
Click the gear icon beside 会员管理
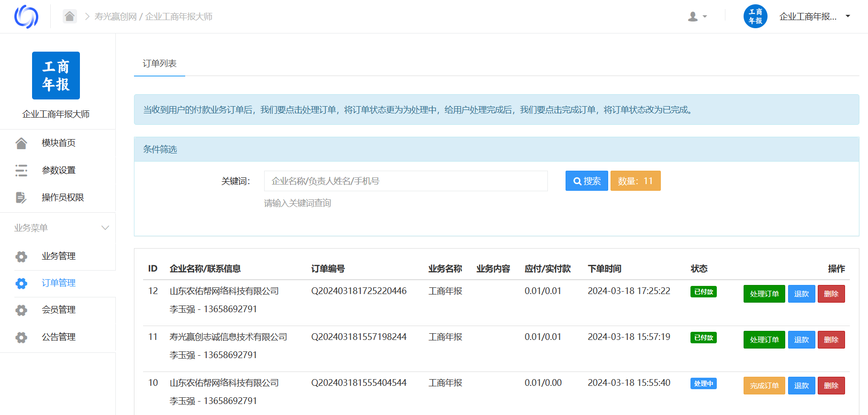point(21,310)
